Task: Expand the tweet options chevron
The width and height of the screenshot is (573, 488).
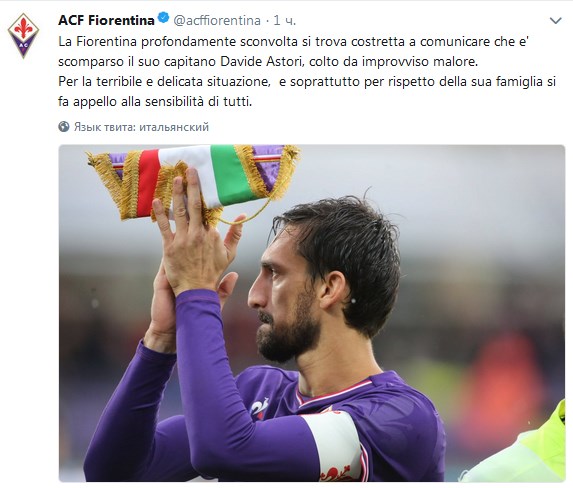Action: tap(555, 20)
